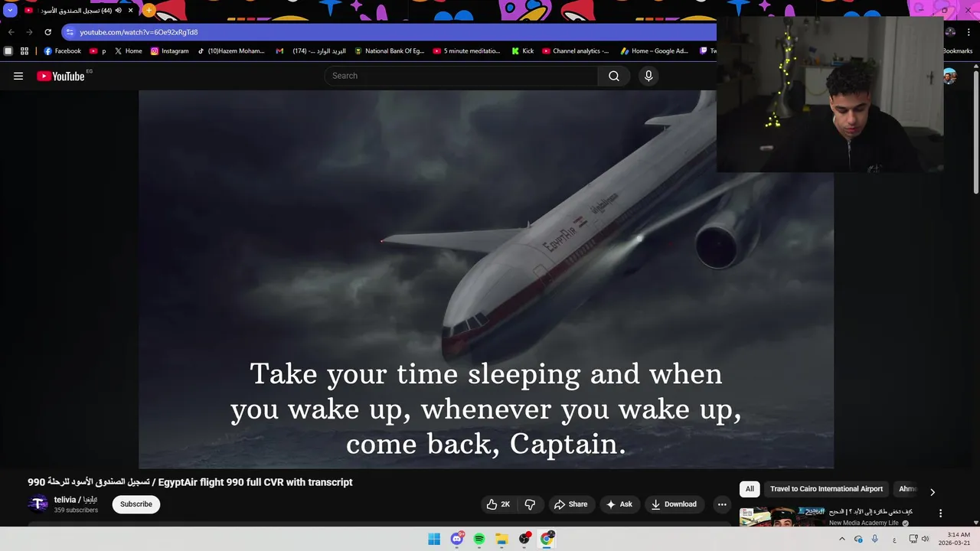Mute the tab using the speaker icon
The width and height of the screenshot is (980, 551).
118,11
